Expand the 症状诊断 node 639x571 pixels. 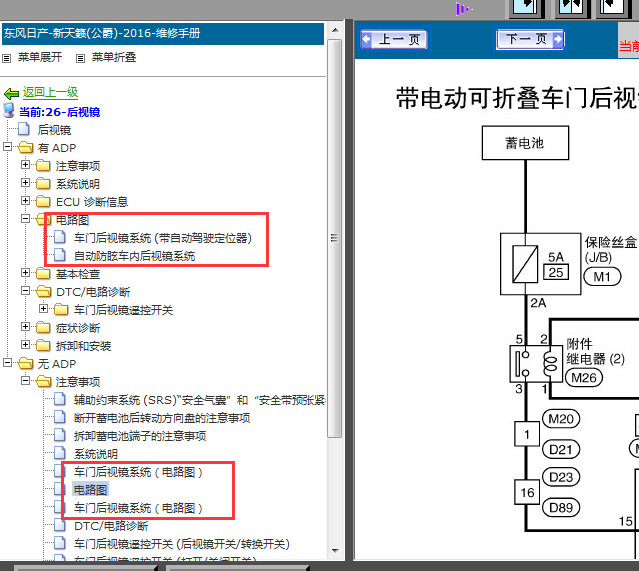tap(25, 326)
